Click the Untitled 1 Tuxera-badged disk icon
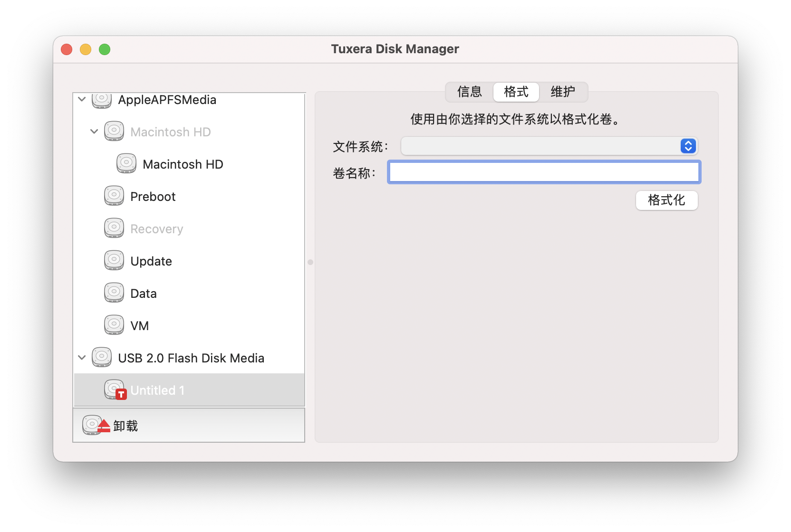 (x=115, y=390)
